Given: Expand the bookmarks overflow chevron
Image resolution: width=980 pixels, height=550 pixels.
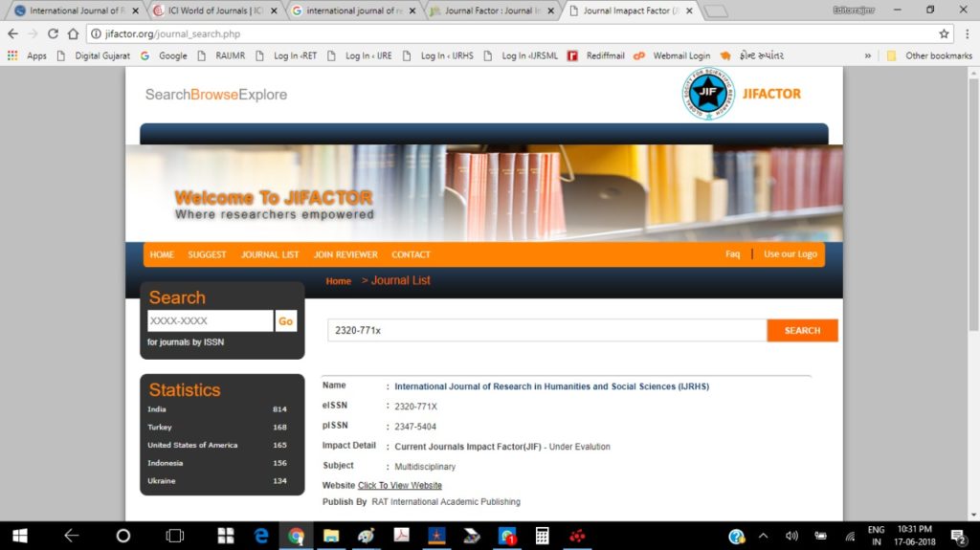Looking at the screenshot, I should pos(867,55).
